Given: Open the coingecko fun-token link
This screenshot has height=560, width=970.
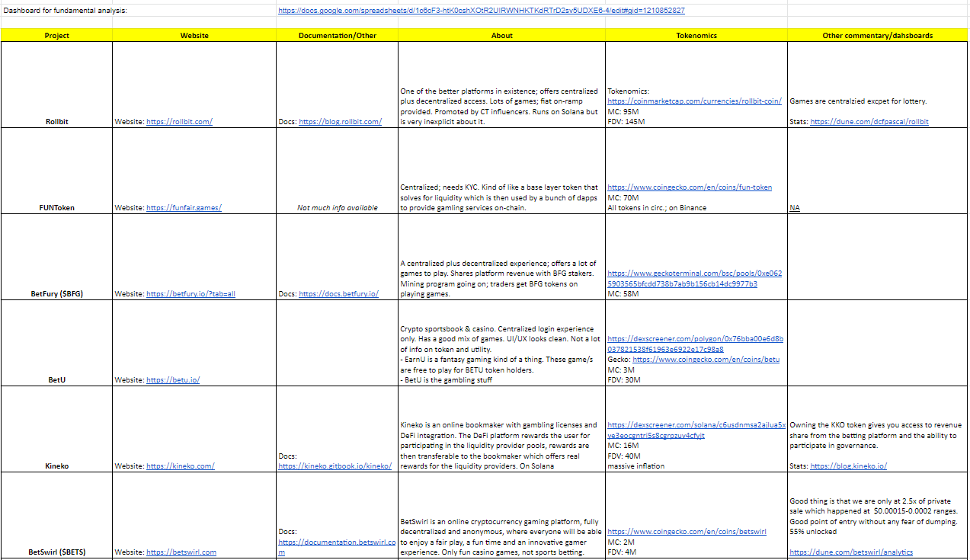Looking at the screenshot, I should tap(690, 187).
